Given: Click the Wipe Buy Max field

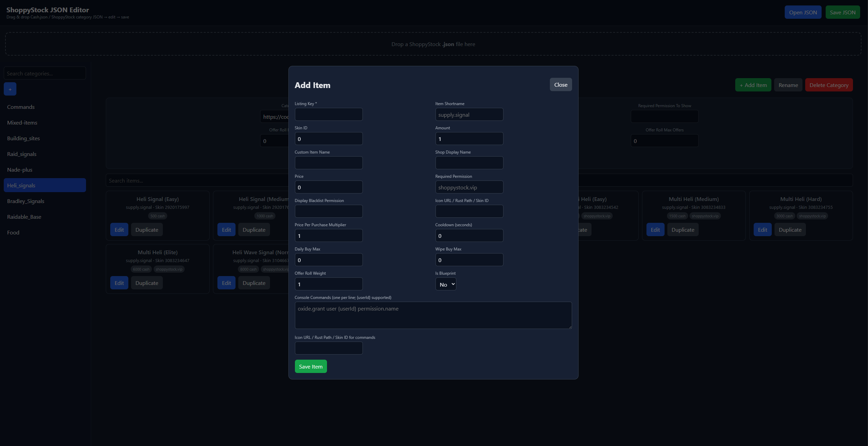Looking at the screenshot, I should (469, 260).
